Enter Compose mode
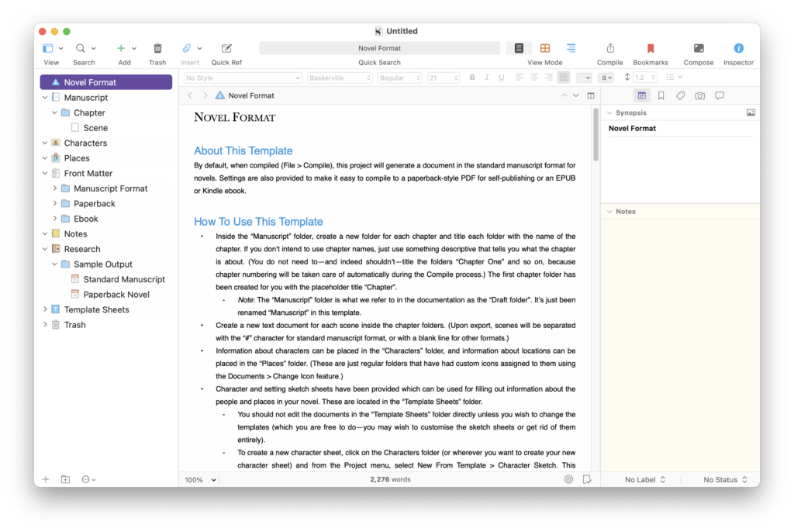 pyautogui.click(x=699, y=48)
